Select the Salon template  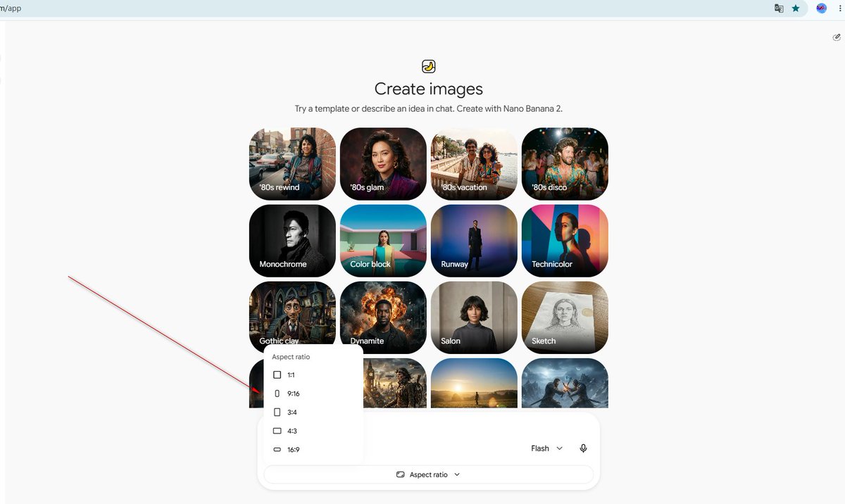click(x=474, y=317)
